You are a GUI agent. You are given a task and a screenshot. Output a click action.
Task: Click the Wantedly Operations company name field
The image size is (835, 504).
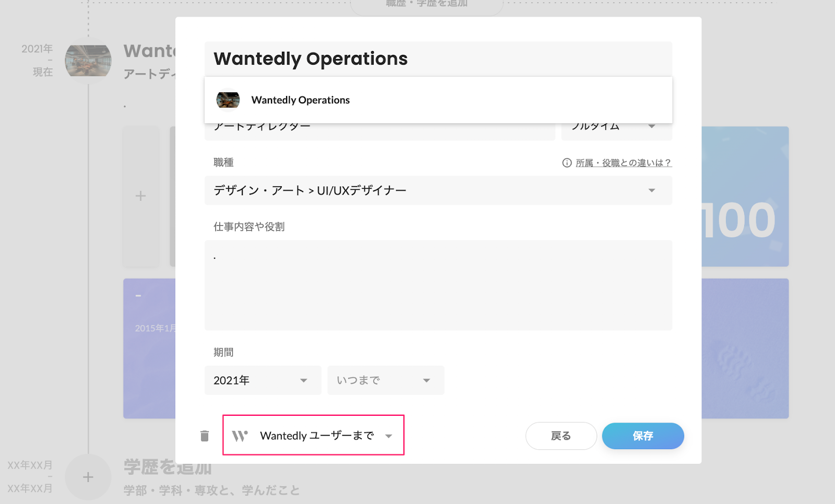[x=438, y=59]
